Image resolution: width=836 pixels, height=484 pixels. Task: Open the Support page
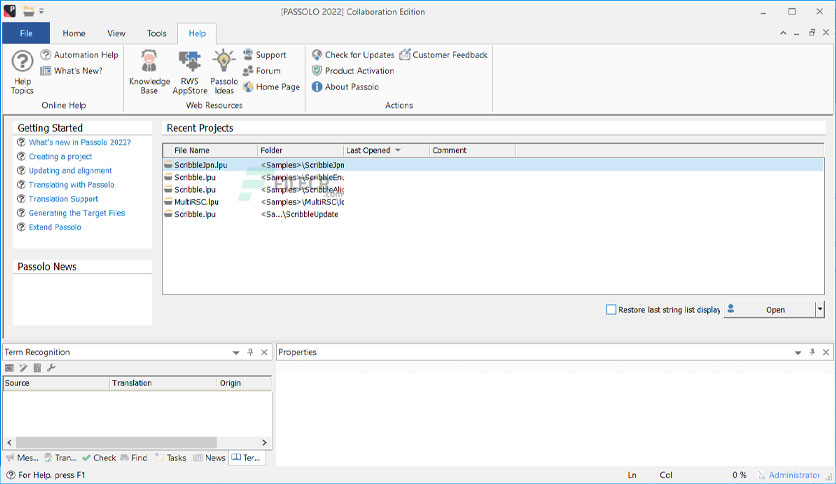click(264, 55)
